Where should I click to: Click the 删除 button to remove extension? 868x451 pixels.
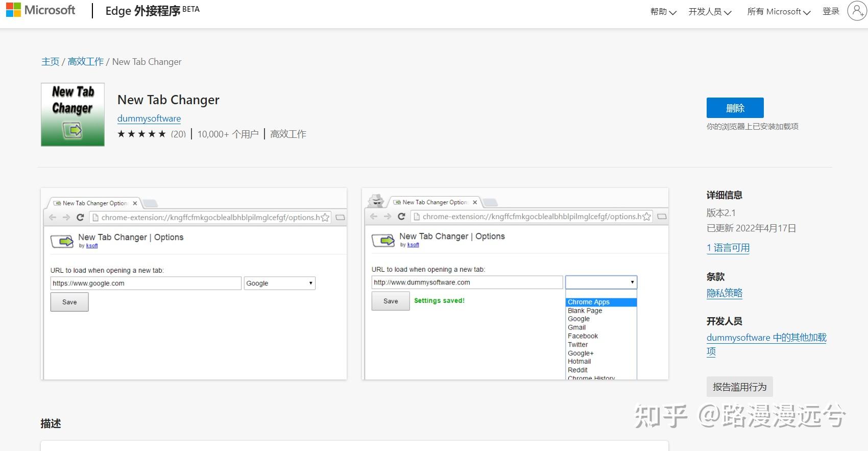pyautogui.click(x=735, y=108)
